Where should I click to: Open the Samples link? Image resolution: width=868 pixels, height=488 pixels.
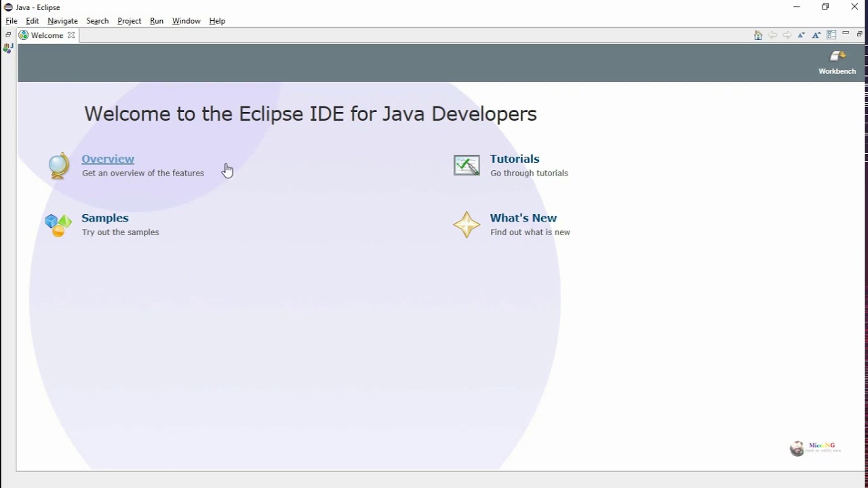105,218
